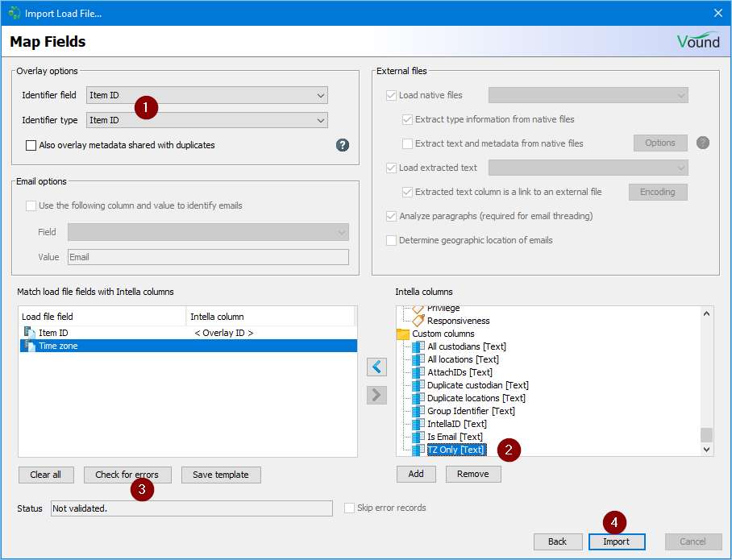Image resolution: width=732 pixels, height=560 pixels.
Task: Check the Skip error records box
Action: point(349,508)
